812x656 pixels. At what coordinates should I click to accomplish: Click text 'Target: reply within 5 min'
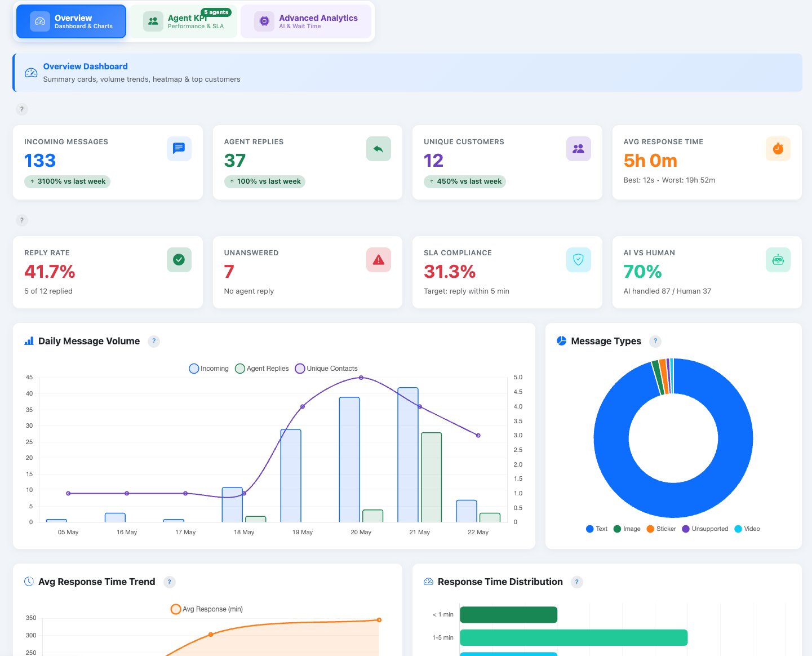click(467, 291)
